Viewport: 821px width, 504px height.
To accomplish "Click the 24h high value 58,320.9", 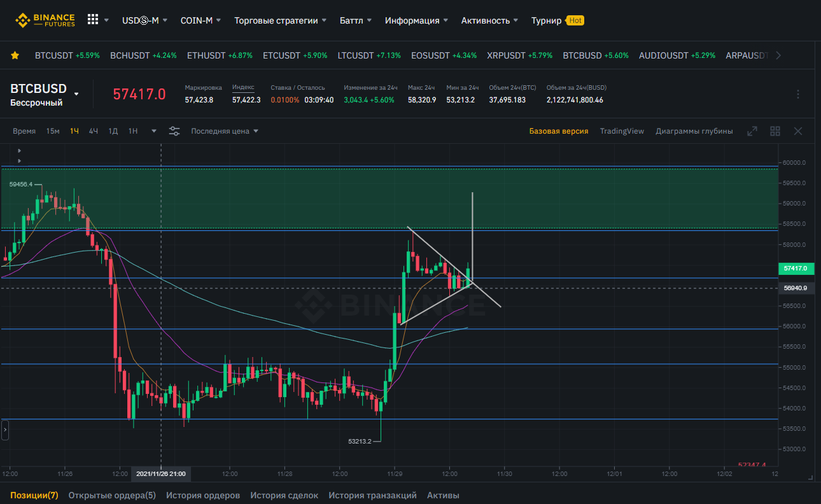I will coord(422,100).
